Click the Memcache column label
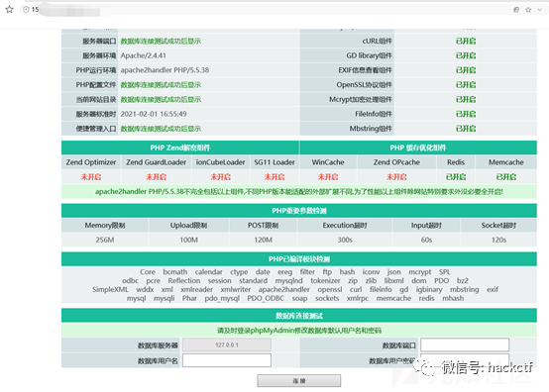The width and height of the screenshot is (549, 392). pyautogui.click(x=506, y=162)
